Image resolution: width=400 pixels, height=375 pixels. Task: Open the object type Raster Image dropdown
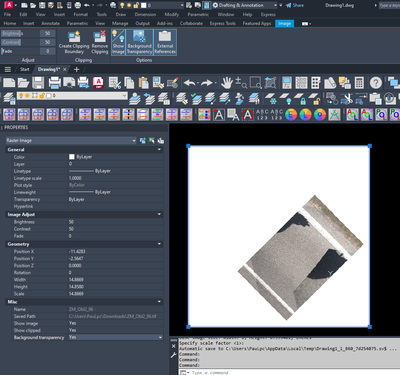(x=71, y=141)
